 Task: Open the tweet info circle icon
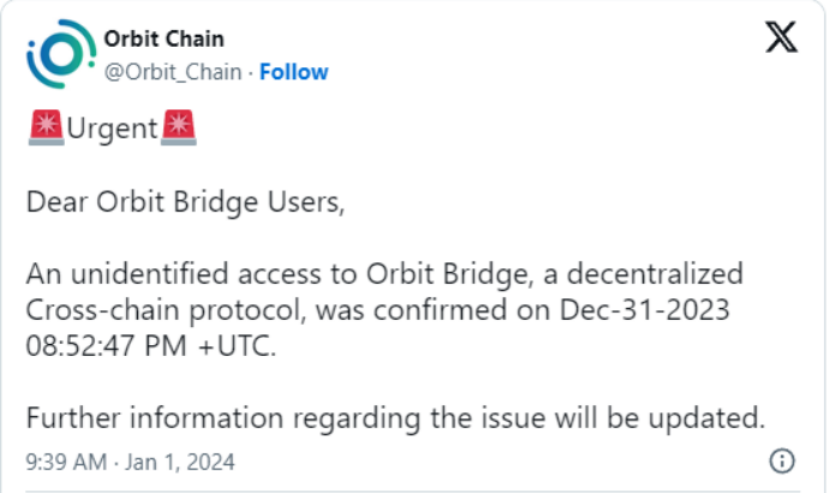coord(782,461)
